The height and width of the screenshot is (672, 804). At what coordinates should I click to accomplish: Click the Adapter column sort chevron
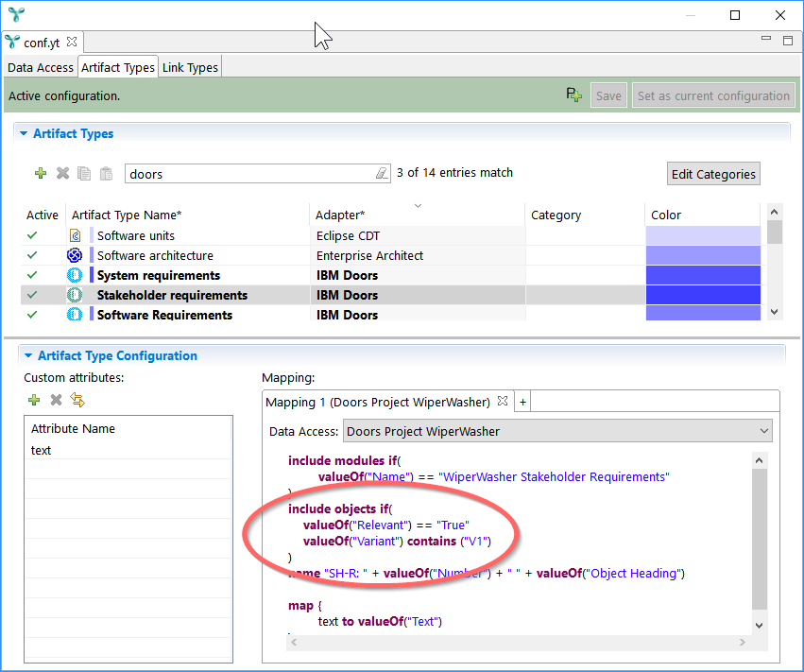[x=418, y=206]
